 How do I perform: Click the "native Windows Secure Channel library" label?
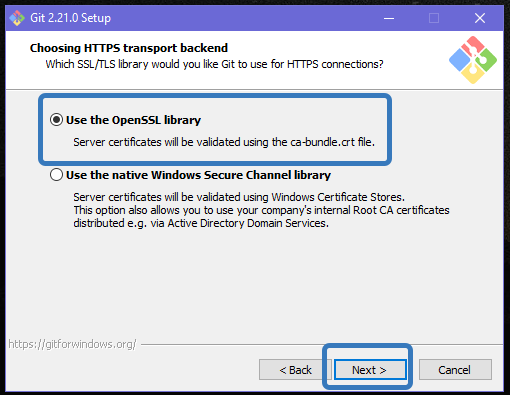(198, 175)
